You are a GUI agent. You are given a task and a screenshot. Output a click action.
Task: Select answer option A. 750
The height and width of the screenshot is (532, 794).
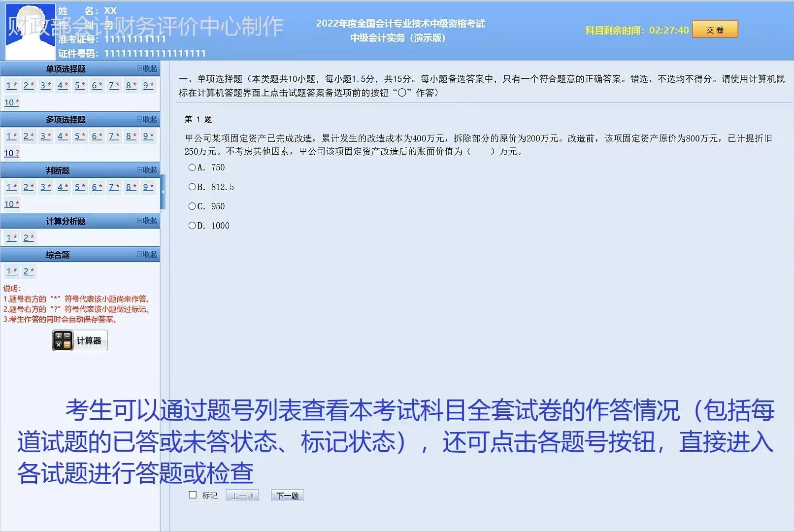(x=192, y=167)
